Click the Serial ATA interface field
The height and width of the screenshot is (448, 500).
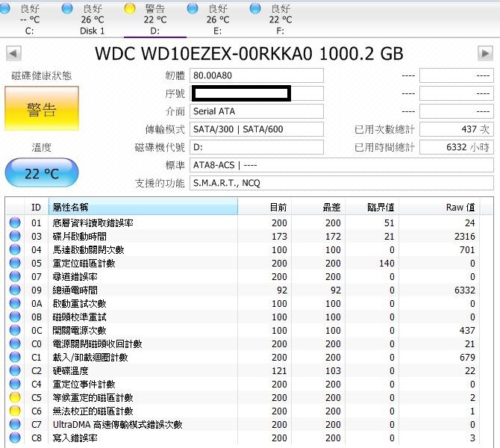257,111
